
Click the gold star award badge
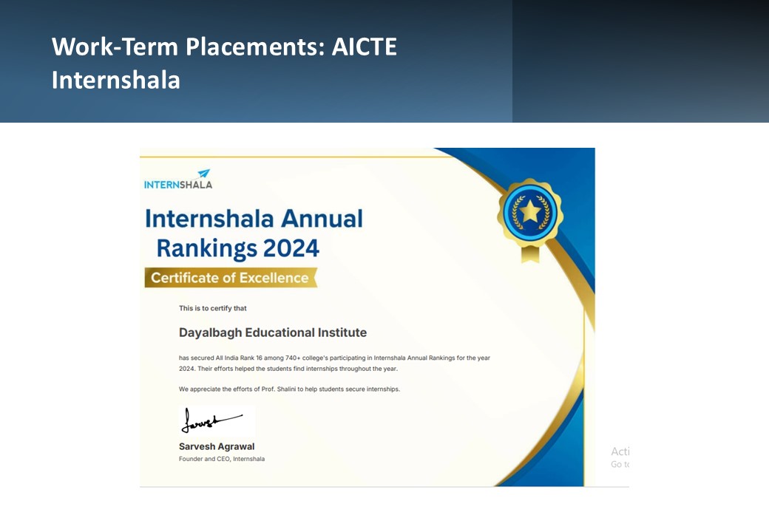(530, 220)
